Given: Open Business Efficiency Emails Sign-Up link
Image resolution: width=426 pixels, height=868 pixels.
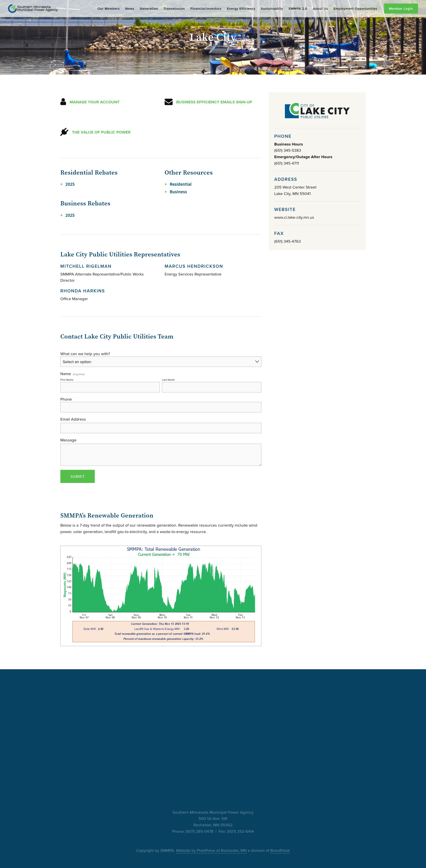Looking at the screenshot, I should tap(214, 102).
